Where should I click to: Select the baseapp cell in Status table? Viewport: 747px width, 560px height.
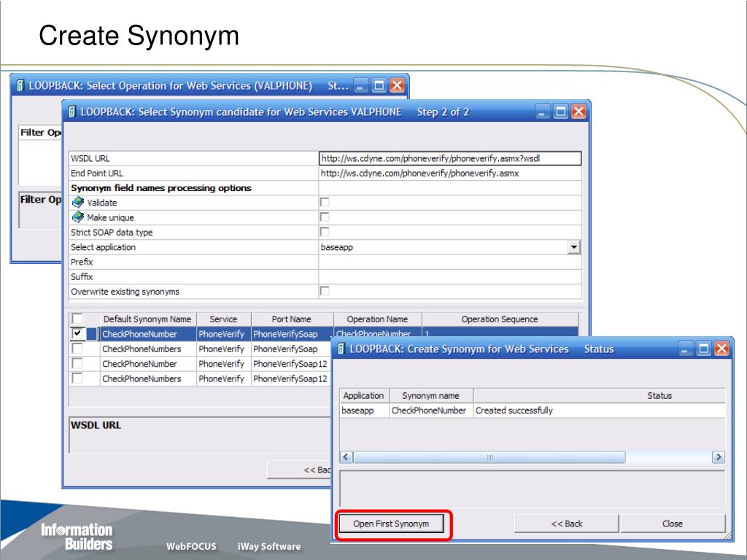click(x=364, y=411)
